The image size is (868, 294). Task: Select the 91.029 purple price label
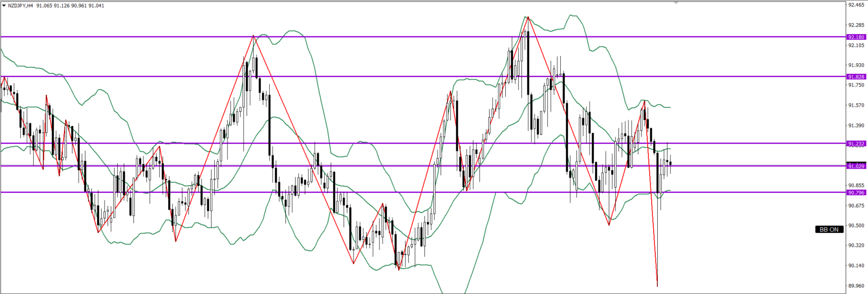point(856,166)
